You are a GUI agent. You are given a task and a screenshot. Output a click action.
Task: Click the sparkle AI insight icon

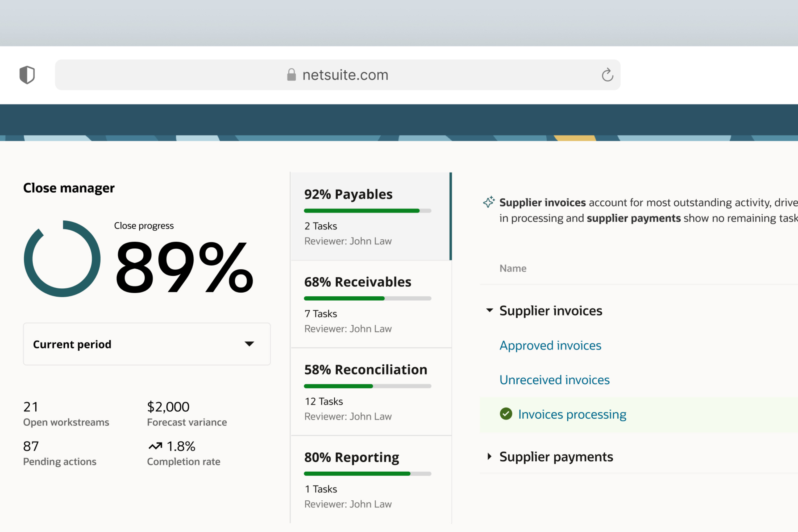pyautogui.click(x=490, y=202)
